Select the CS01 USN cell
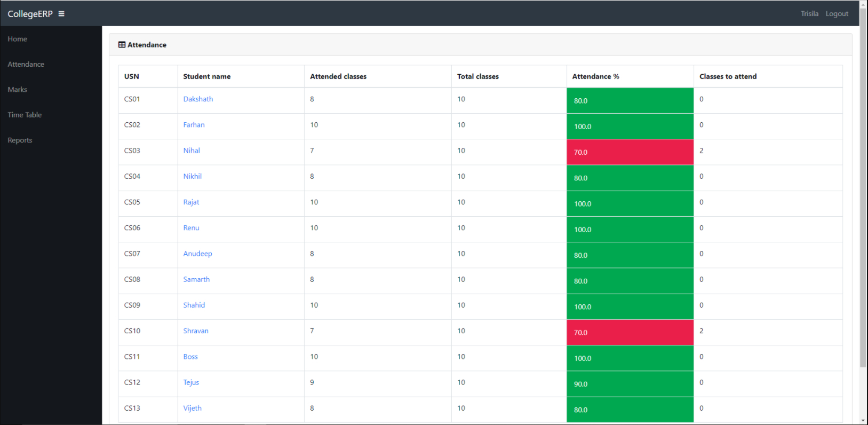 coord(148,100)
